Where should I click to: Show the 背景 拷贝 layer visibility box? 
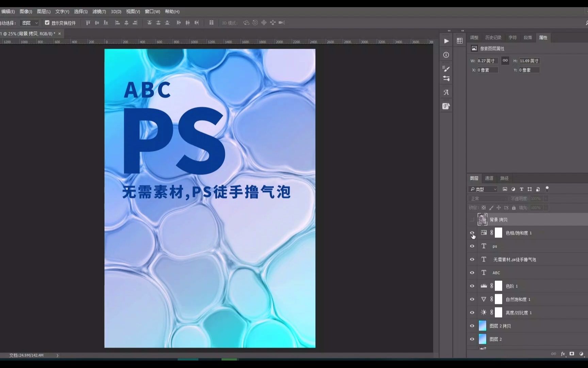pyautogui.click(x=472, y=220)
